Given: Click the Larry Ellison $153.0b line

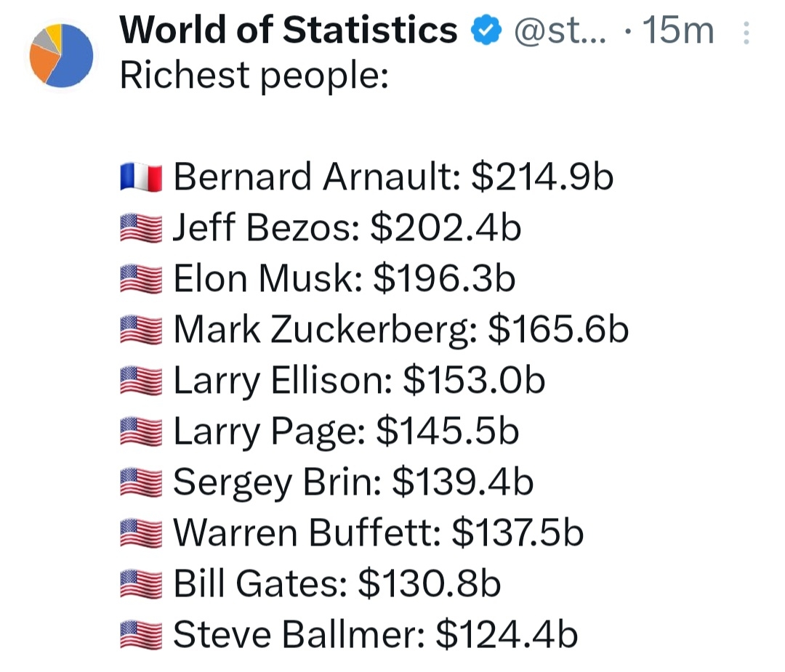Looking at the screenshot, I should pyautogui.click(x=359, y=381).
